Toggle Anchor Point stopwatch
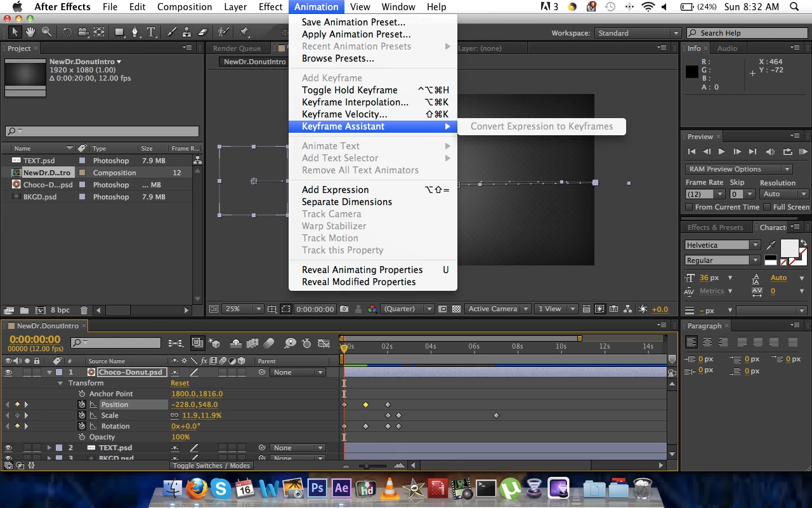The height and width of the screenshot is (508, 812). (82, 394)
